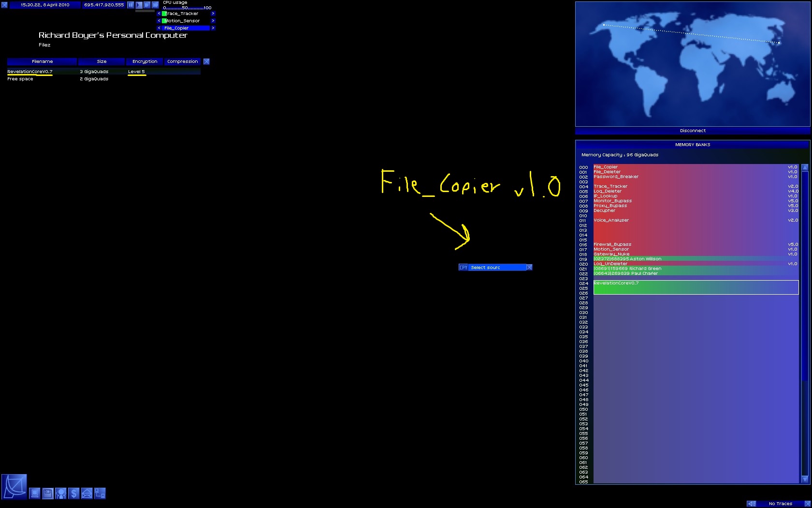Image resolution: width=812 pixels, height=508 pixels.
Task: Open the hardware computer icon
Action: (35, 493)
